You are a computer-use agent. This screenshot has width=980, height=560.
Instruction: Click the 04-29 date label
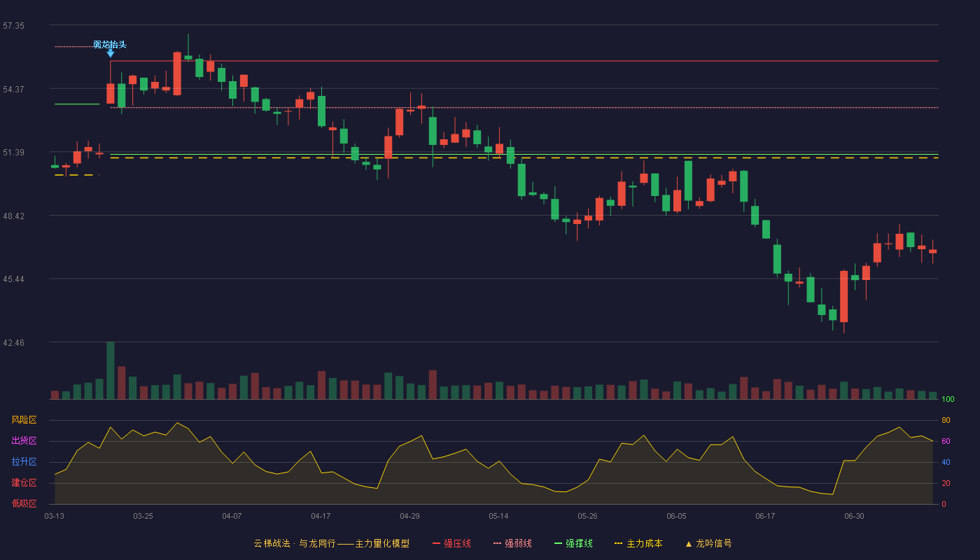[x=409, y=516]
